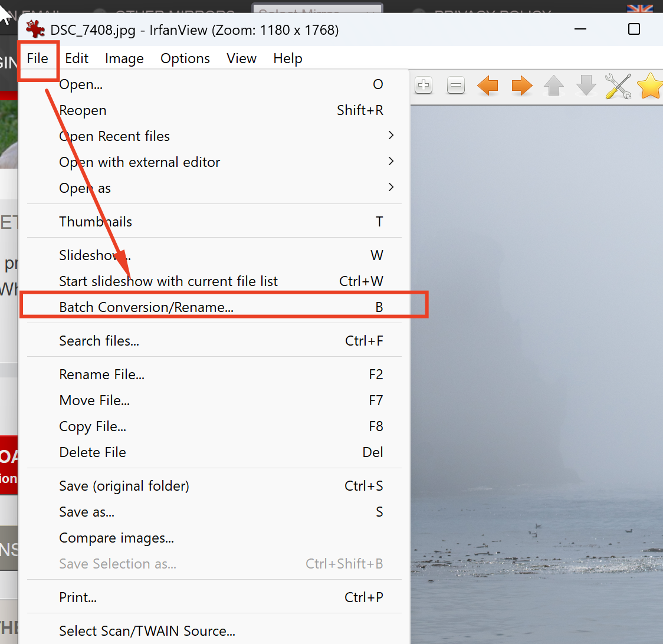Open the Image menu
Screen dimensions: 663x644
pyautogui.click(x=124, y=58)
